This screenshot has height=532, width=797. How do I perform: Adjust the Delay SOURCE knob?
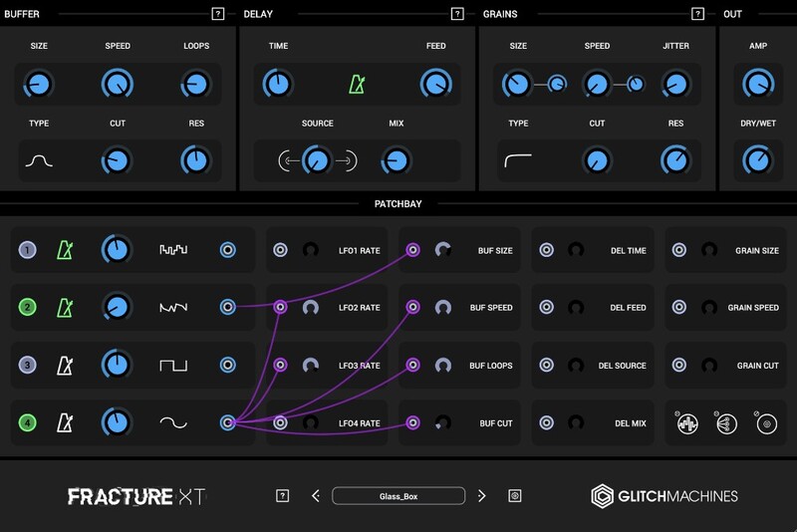pyautogui.click(x=317, y=160)
